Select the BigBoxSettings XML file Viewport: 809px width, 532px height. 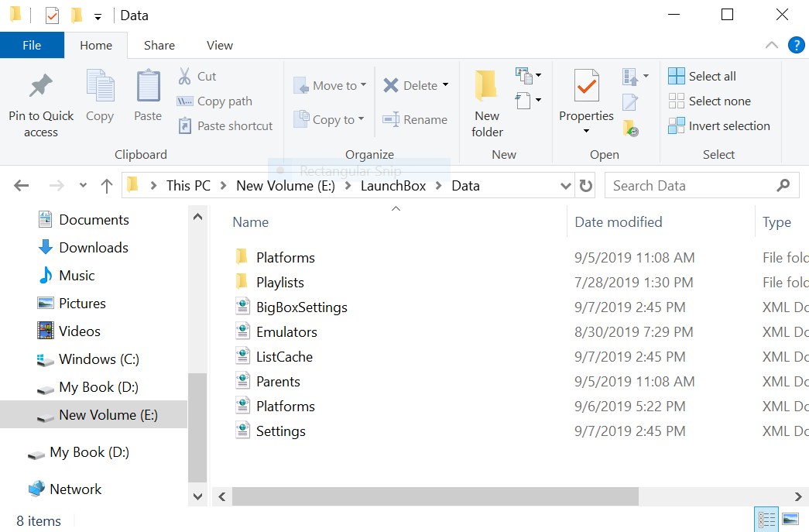[x=292, y=307]
